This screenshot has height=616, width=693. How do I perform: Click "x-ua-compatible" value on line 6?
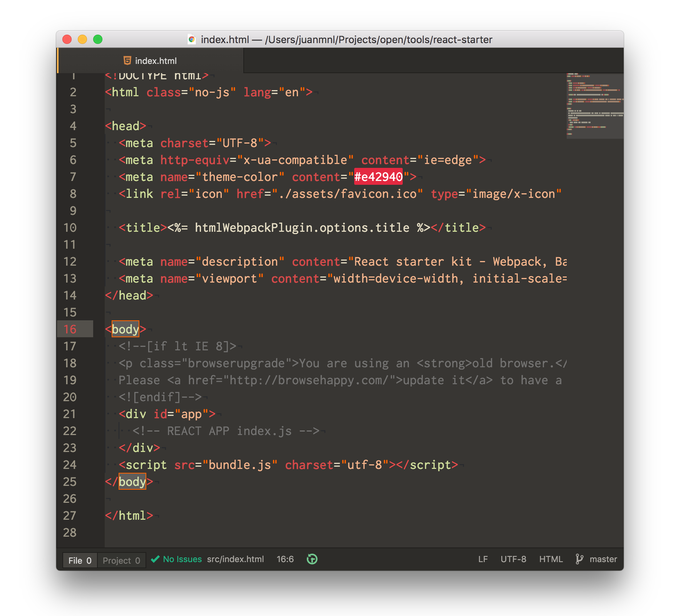click(x=295, y=160)
